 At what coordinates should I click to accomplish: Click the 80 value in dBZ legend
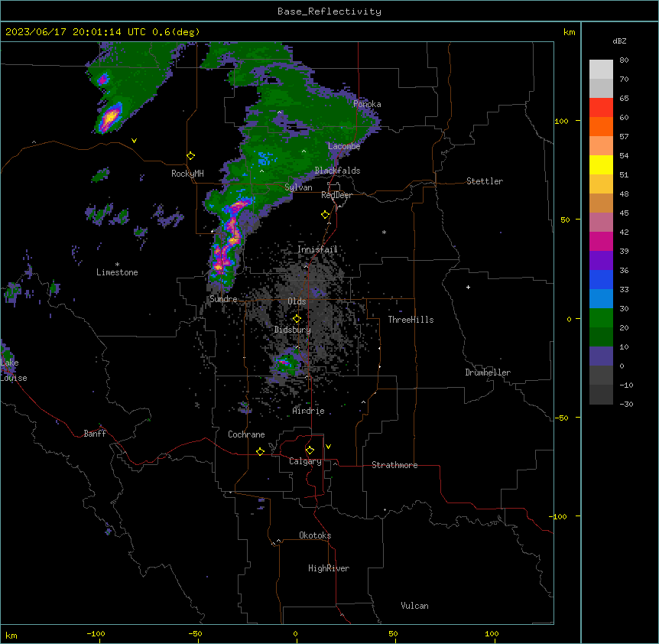624,60
